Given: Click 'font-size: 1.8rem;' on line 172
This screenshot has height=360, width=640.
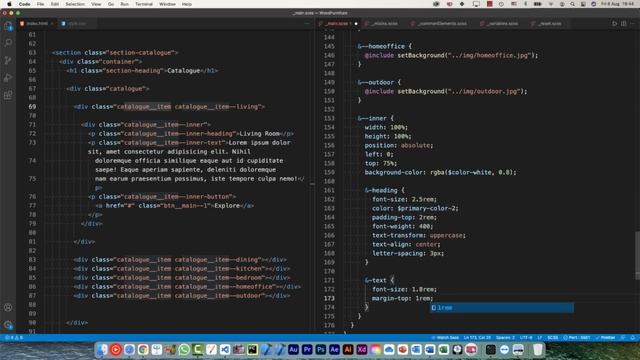Looking at the screenshot, I should click(x=404, y=289).
